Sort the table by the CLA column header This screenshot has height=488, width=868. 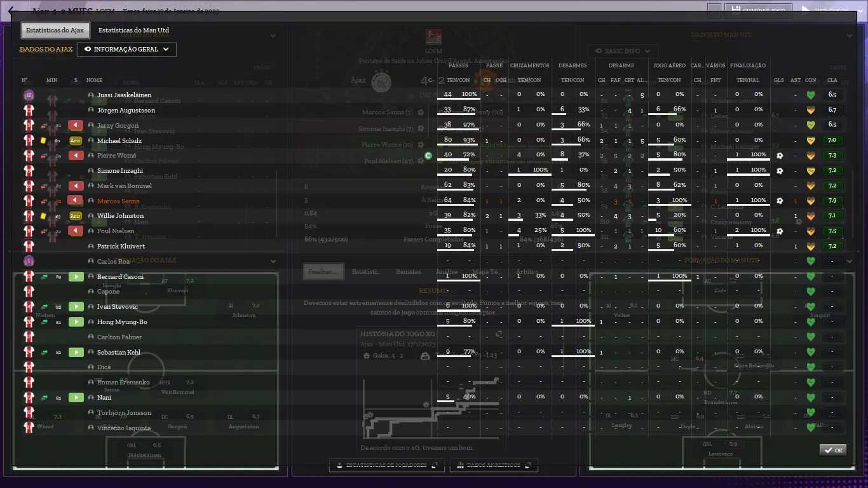click(x=832, y=81)
